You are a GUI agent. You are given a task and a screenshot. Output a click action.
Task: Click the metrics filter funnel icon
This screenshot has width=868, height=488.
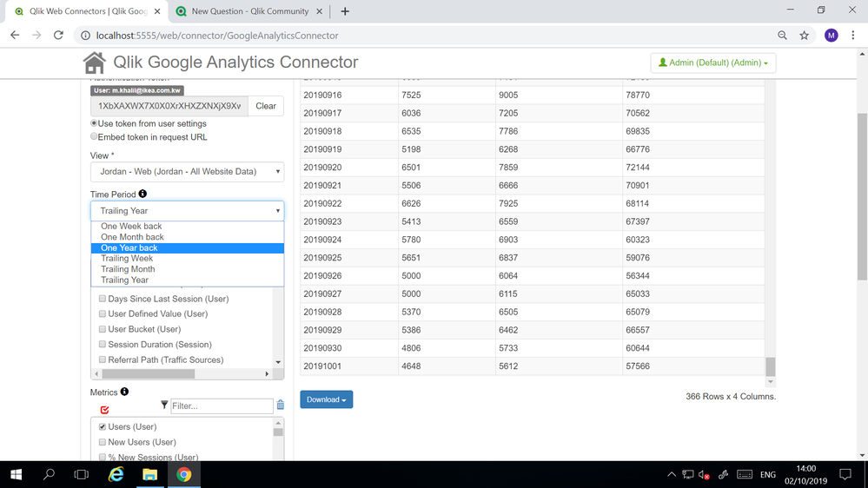(164, 405)
